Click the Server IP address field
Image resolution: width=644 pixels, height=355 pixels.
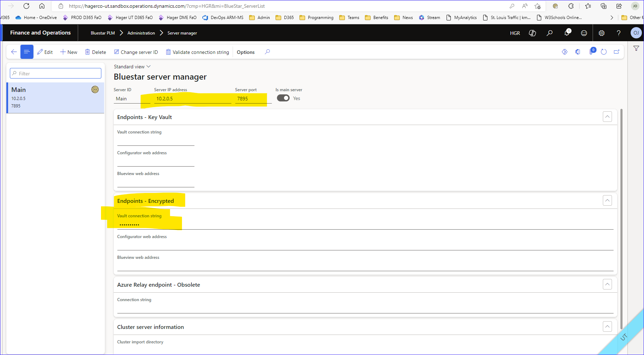(192, 99)
